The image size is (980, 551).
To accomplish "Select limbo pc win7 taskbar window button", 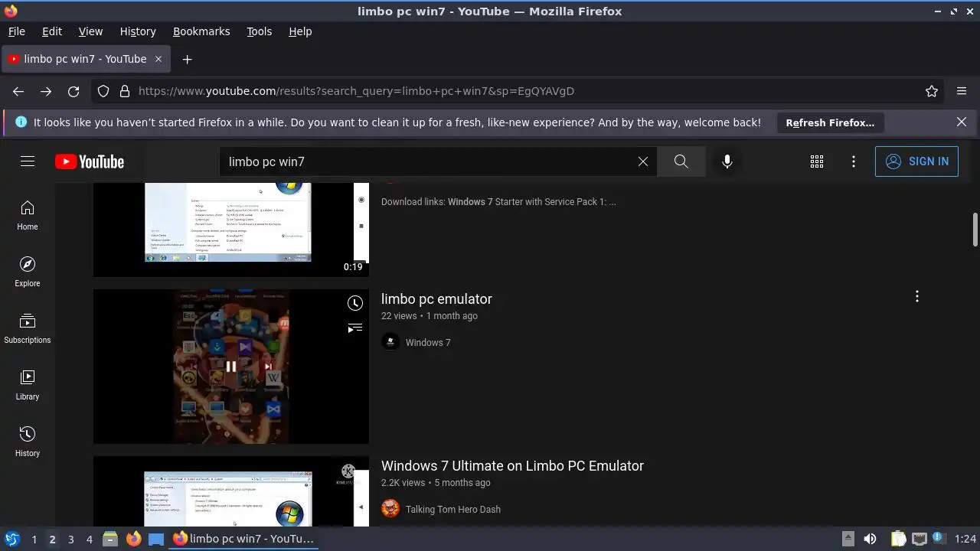I will pyautogui.click(x=243, y=539).
